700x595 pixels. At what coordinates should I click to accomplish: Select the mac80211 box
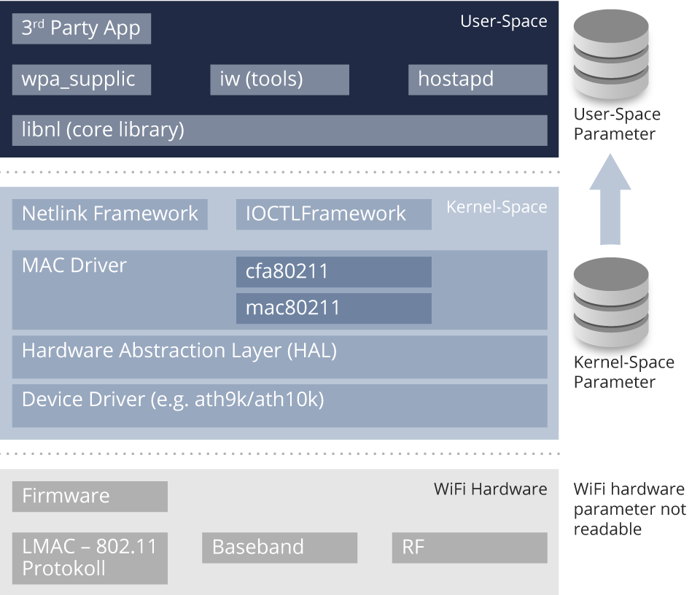pyautogui.click(x=334, y=308)
